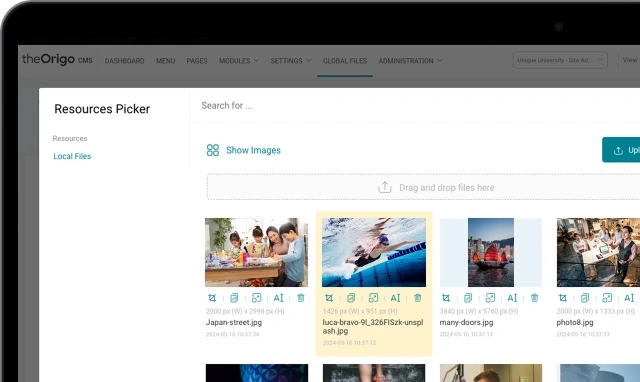Click the many-doors.jpg file name

pyautogui.click(x=467, y=322)
